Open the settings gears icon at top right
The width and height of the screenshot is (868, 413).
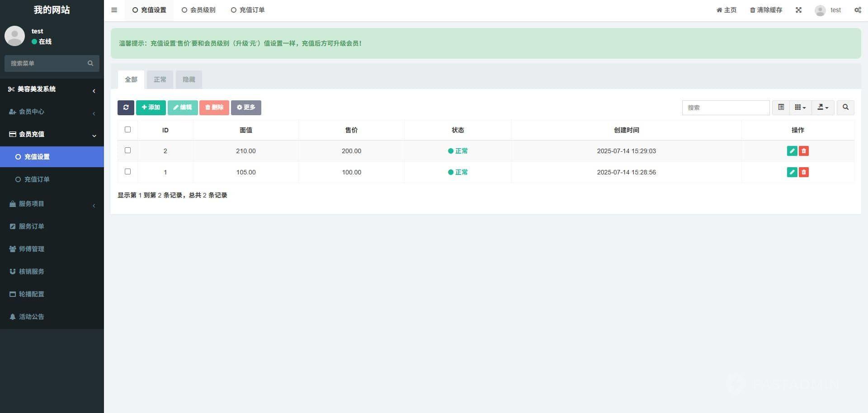coord(857,10)
